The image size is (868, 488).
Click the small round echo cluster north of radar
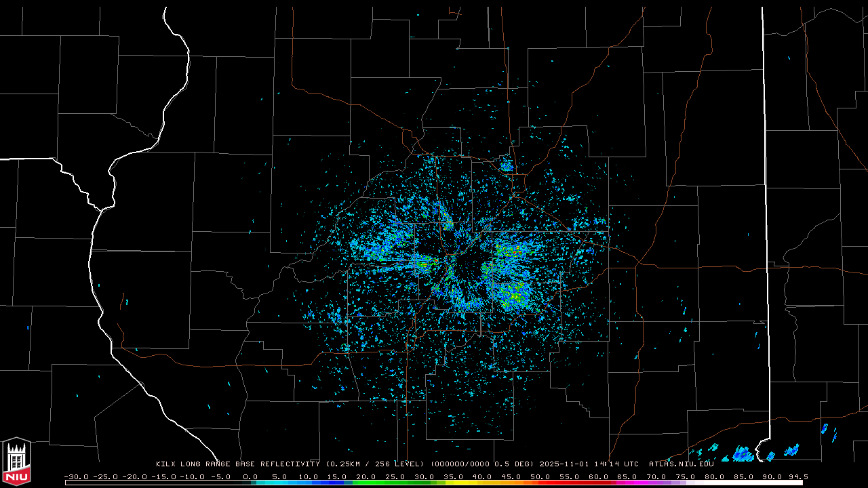click(x=506, y=165)
